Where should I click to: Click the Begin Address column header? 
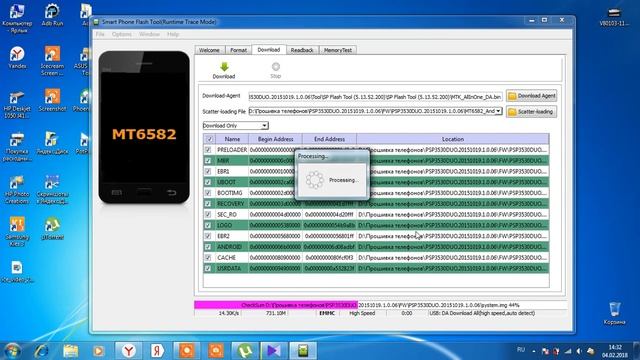pos(276,139)
